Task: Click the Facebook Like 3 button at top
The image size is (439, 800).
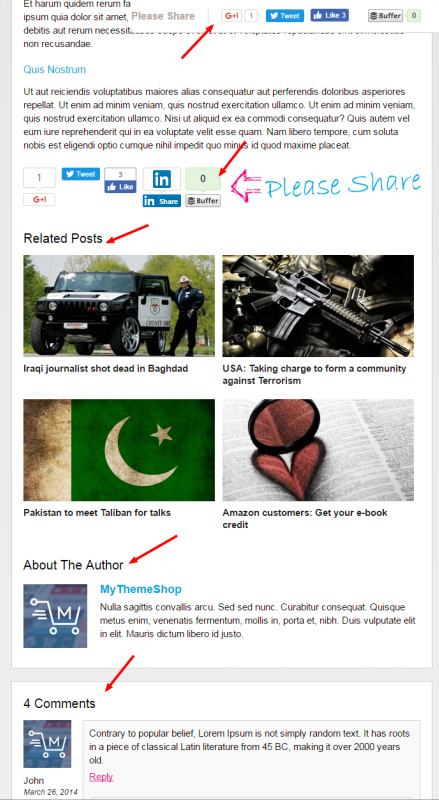Action: (330, 15)
